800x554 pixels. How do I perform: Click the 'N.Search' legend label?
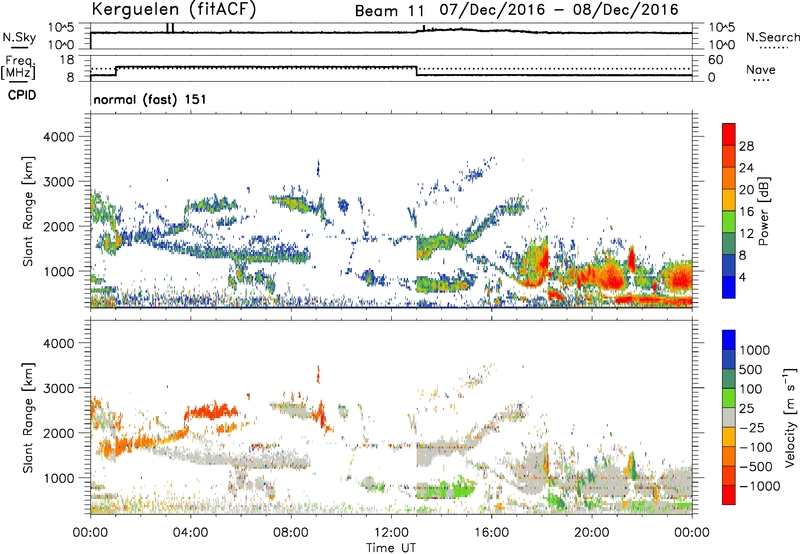[772, 37]
